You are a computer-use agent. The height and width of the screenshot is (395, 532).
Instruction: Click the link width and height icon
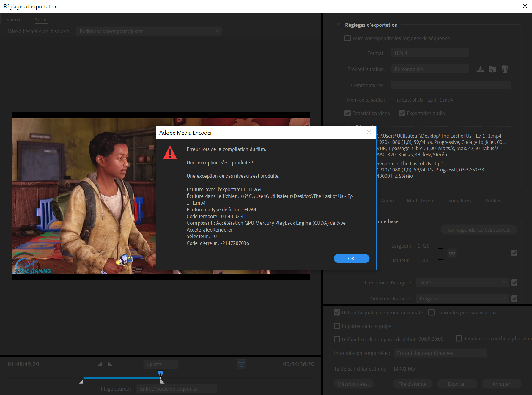coord(452,253)
